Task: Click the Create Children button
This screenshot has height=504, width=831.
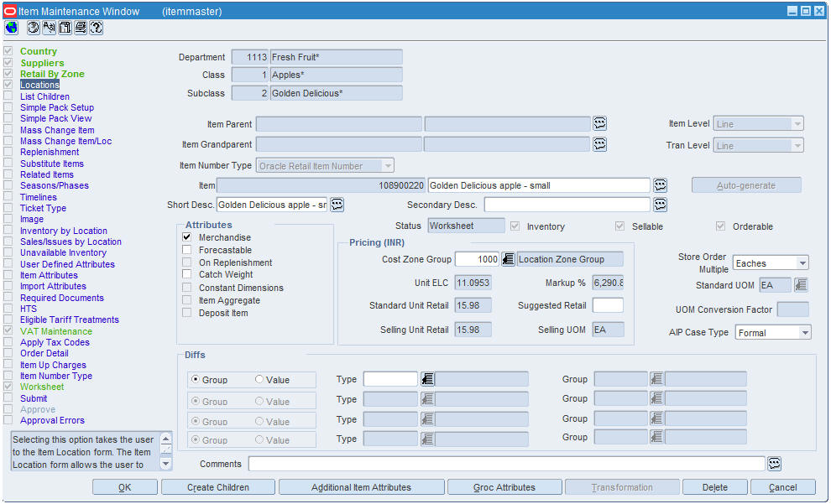Action: tap(217, 487)
